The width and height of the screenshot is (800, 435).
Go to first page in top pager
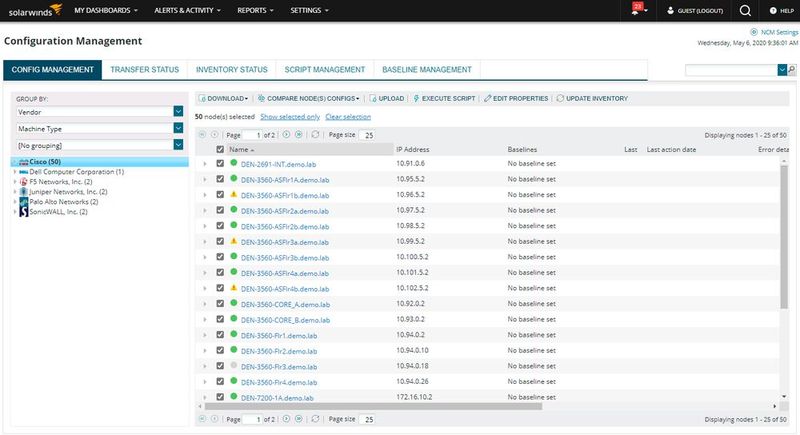(203, 135)
